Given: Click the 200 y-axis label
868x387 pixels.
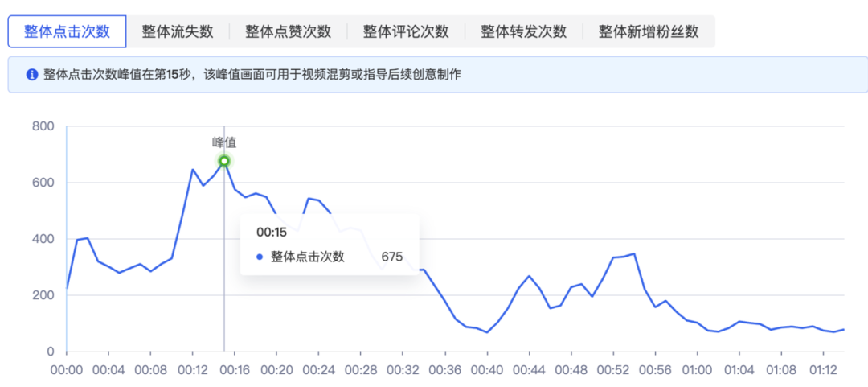Looking at the screenshot, I should [x=43, y=295].
